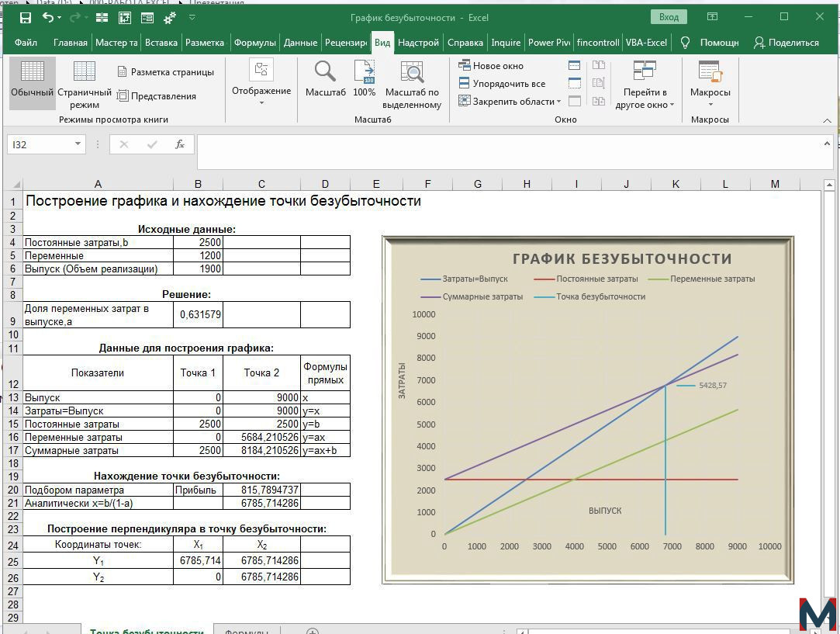
Task: Select cell Подбором параметра
Action: click(98, 490)
